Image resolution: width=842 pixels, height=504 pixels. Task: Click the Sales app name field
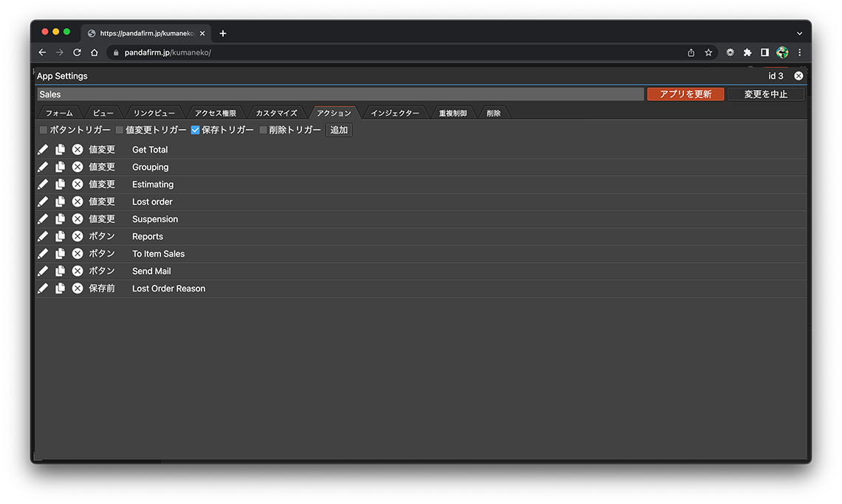tap(340, 94)
